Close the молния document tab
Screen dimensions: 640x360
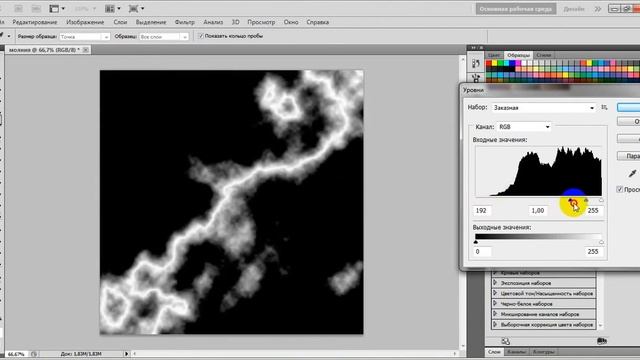coord(85,50)
